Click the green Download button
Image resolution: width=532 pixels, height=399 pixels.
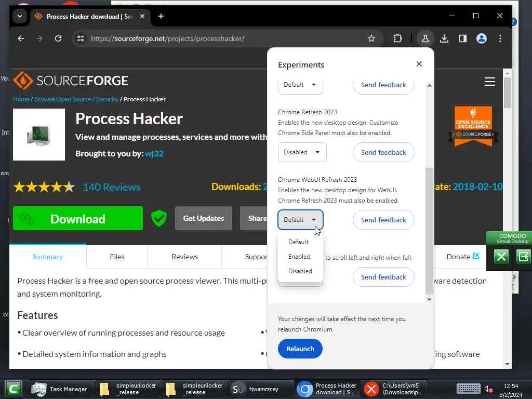tap(78, 219)
